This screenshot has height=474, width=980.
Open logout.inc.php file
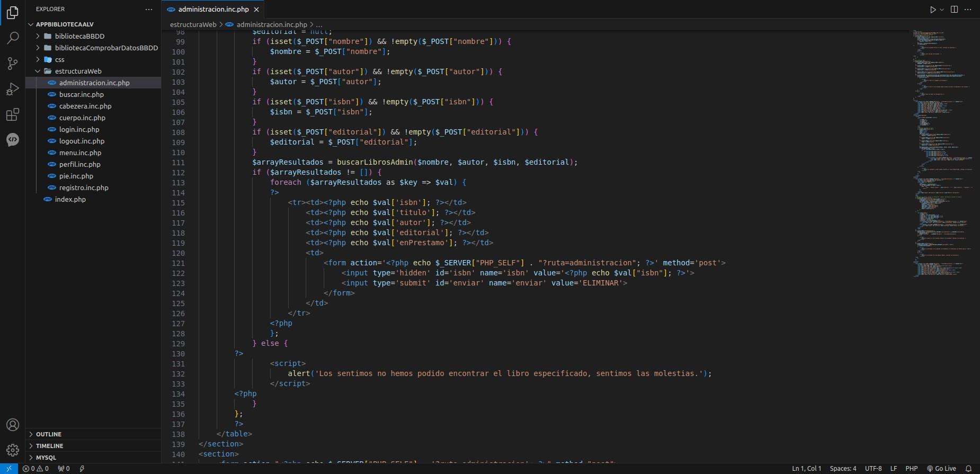tap(93, 141)
